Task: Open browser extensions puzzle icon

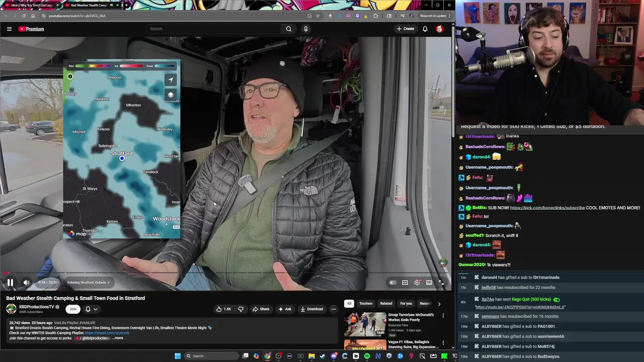Action: tap(375, 16)
